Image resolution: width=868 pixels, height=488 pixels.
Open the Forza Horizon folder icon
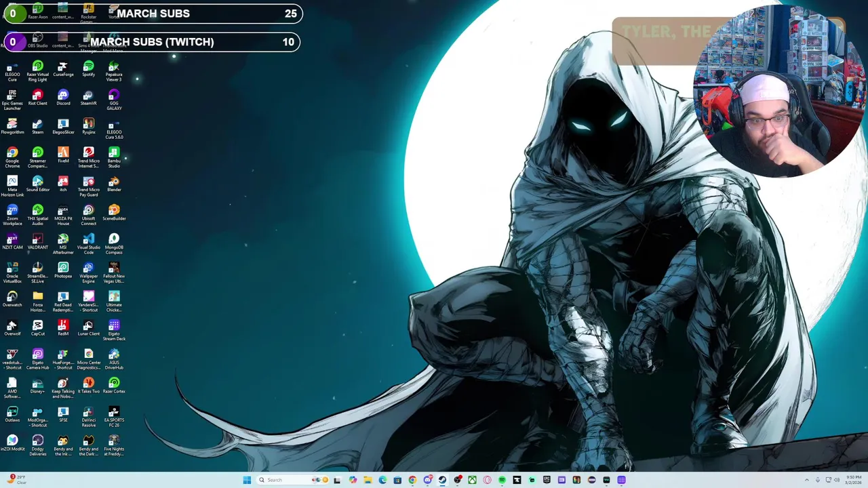[x=37, y=302]
